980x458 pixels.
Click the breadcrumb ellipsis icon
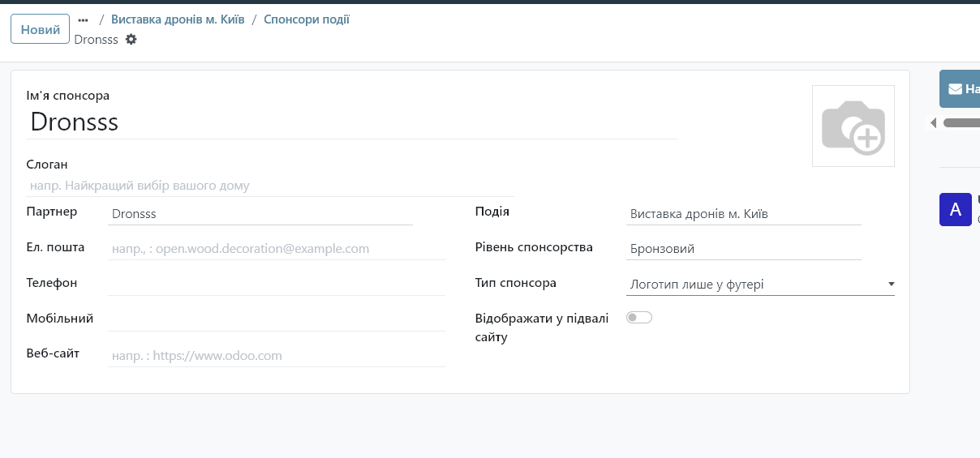click(83, 19)
